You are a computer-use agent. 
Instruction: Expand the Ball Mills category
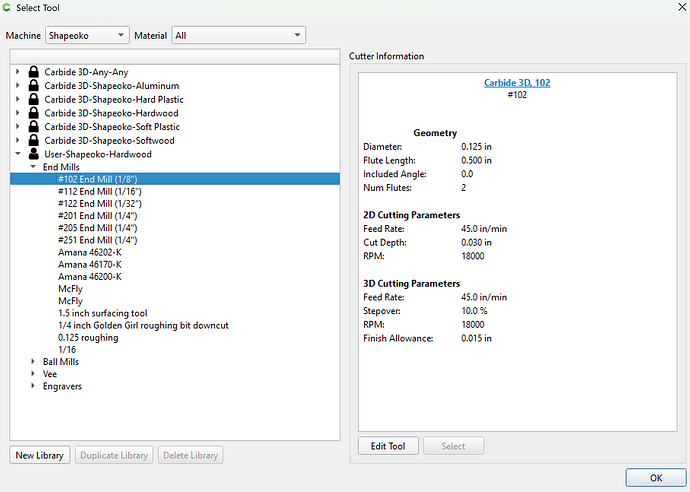tap(33, 361)
